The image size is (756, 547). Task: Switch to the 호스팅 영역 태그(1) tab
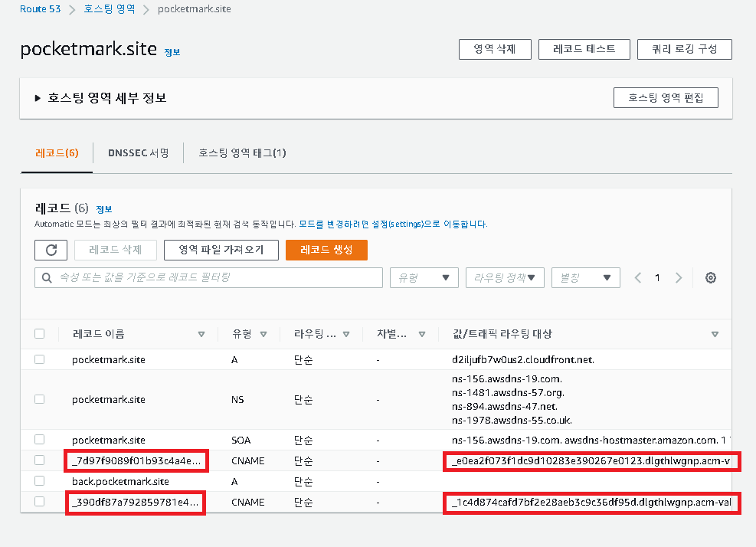242,153
